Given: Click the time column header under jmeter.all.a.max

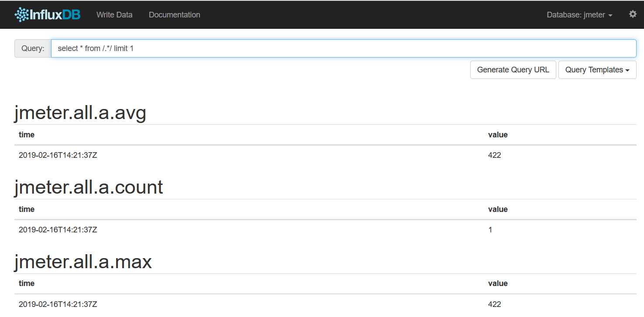Looking at the screenshot, I should (27, 283).
